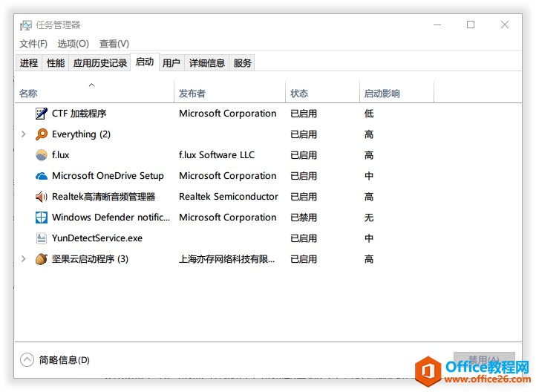The height and width of the screenshot is (392, 536).
Task: Select 坚果云启动程序 (3) entry
Action: [x=90, y=259]
